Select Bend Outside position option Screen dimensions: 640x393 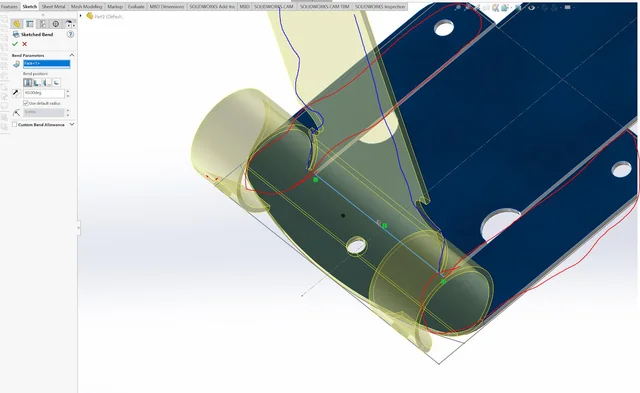point(56,82)
